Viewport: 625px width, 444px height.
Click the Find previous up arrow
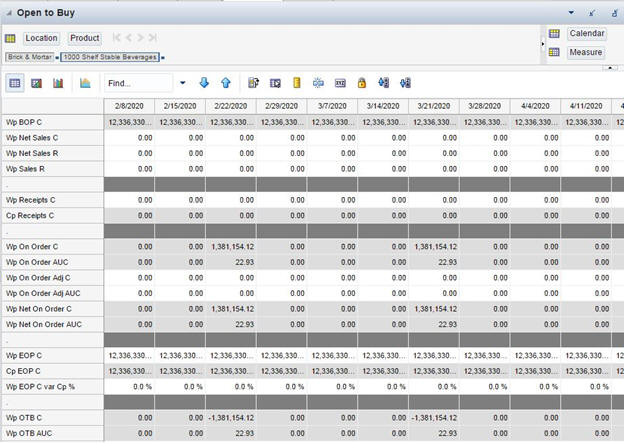[x=226, y=83]
